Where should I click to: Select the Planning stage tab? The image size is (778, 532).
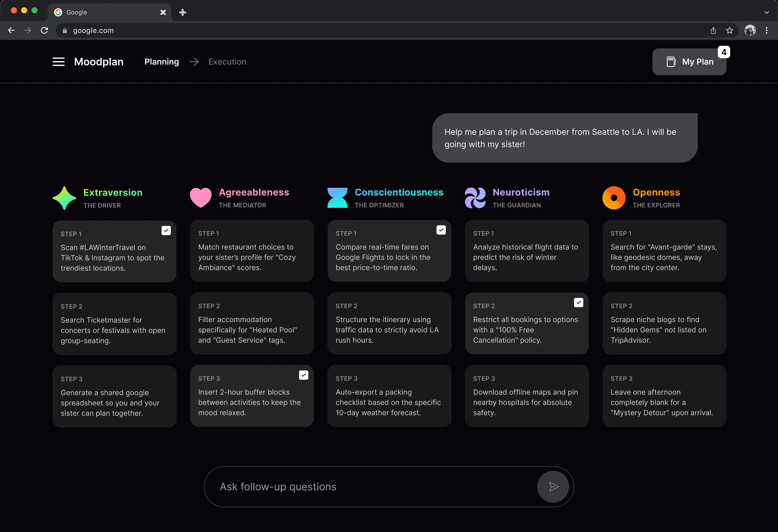coord(162,61)
